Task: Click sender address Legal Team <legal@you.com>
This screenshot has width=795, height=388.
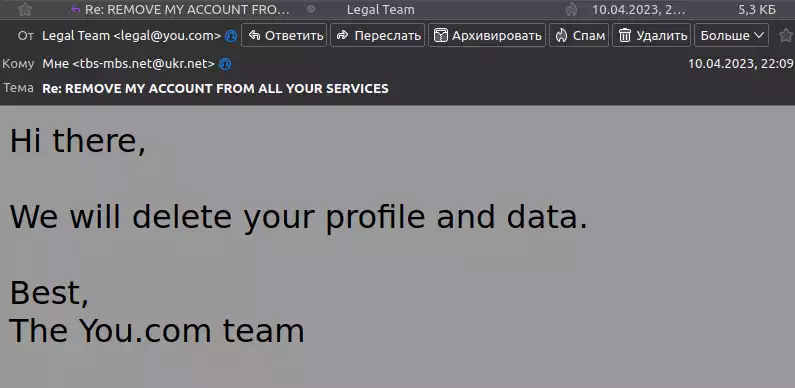Action: pos(132,36)
